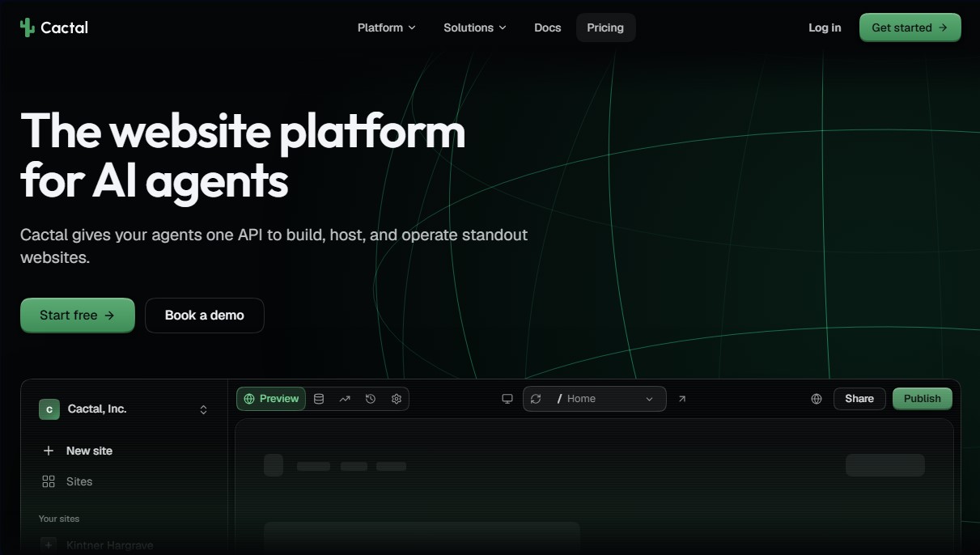Click the green C workspace avatar
This screenshot has width=980, height=555.
click(49, 409)
